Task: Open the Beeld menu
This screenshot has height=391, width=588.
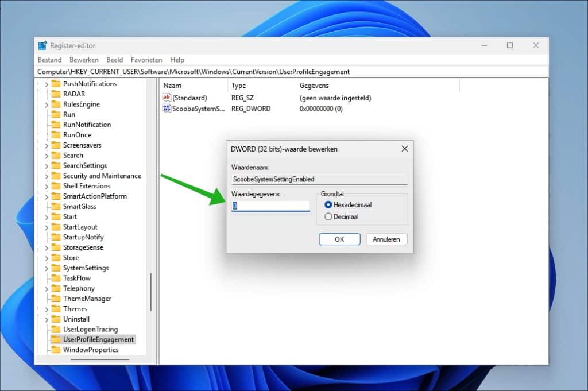Action: [x=115, y=60]
